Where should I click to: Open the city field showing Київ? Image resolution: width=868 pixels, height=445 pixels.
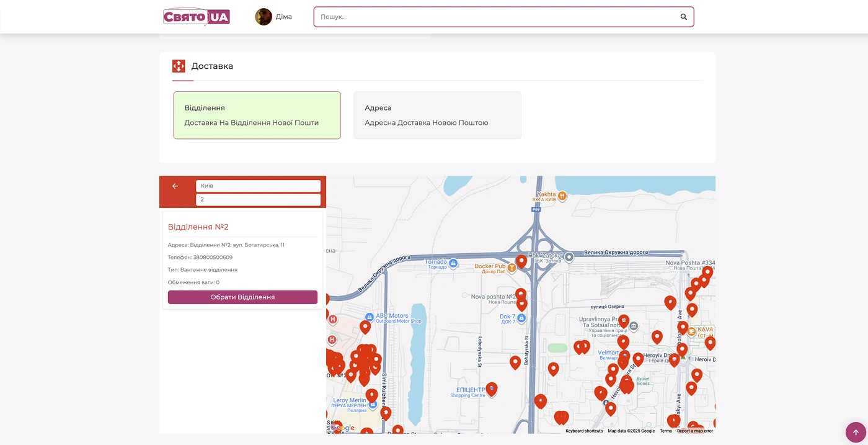[258, 186]
